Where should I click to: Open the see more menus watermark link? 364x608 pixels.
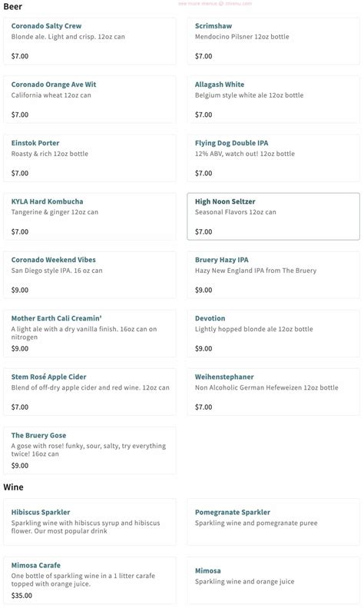pos(215,4)
